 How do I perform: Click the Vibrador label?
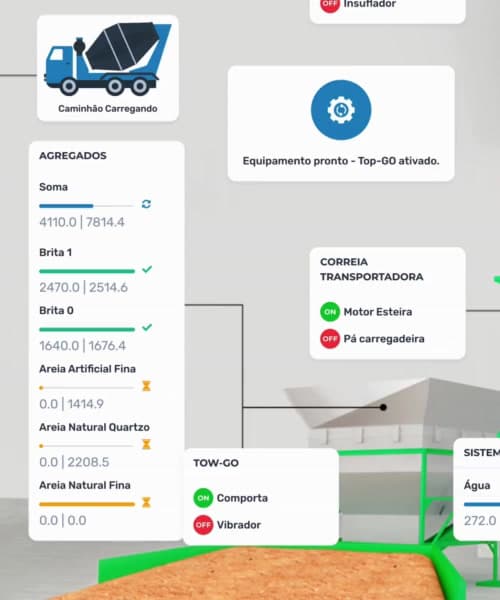pos(239,525)
